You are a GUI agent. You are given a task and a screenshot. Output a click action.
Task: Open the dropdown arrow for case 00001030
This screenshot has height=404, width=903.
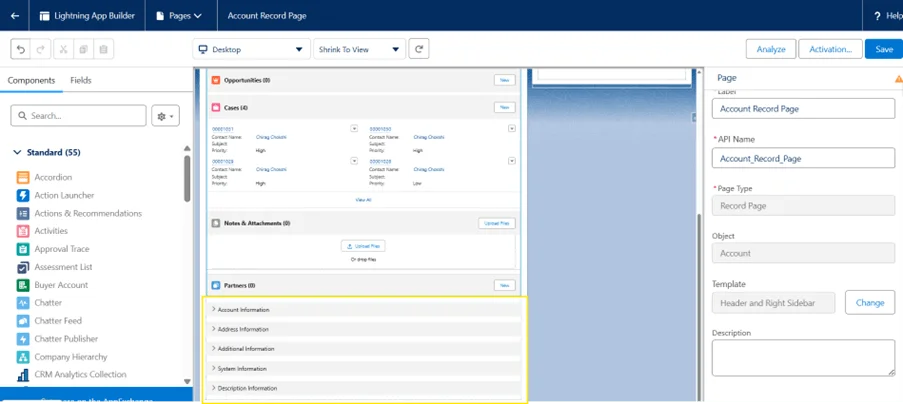point(511,128)
